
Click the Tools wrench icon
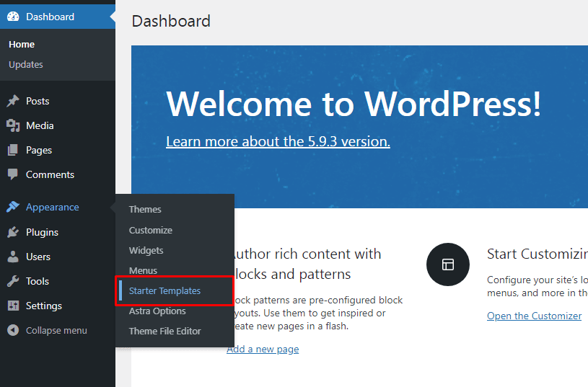[13, 281]
